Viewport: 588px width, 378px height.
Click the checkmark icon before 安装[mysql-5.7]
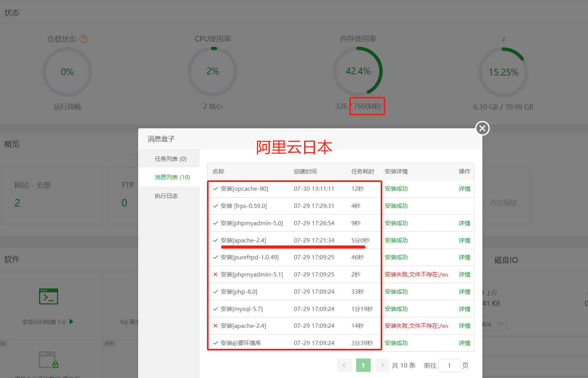(x=215, y=309)
